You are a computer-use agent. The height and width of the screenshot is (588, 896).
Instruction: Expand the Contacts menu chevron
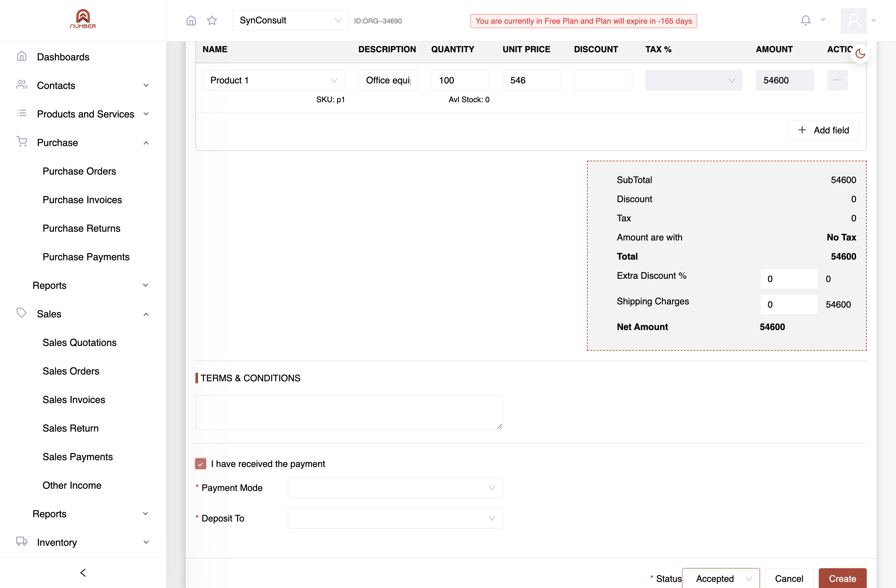(146, 85)
